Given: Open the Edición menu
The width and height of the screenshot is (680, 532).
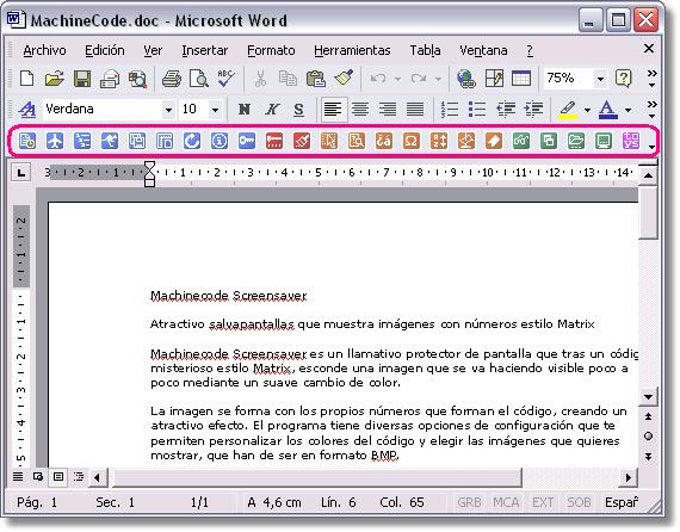Looking at the screenshot, I should 105,50.
